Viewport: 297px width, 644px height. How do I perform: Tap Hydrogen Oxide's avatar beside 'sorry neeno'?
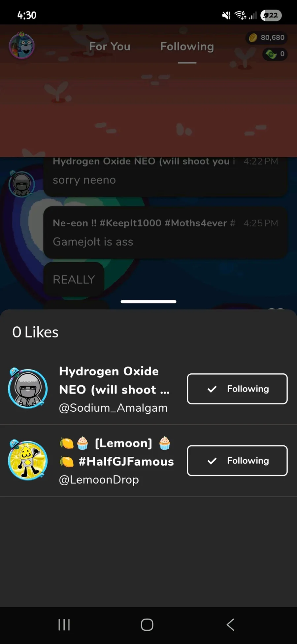point(22,184)
